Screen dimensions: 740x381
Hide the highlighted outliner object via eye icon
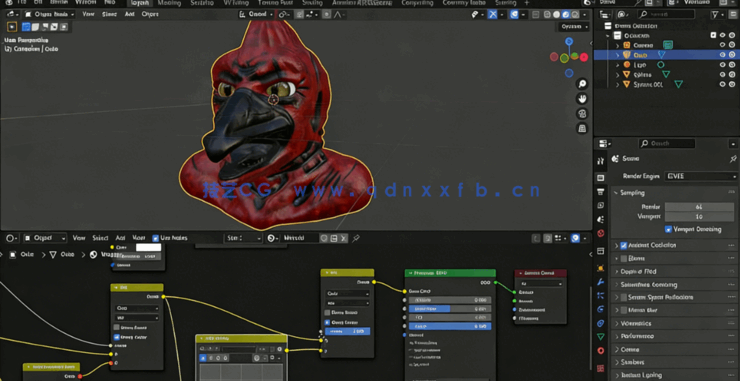[722, 55]
